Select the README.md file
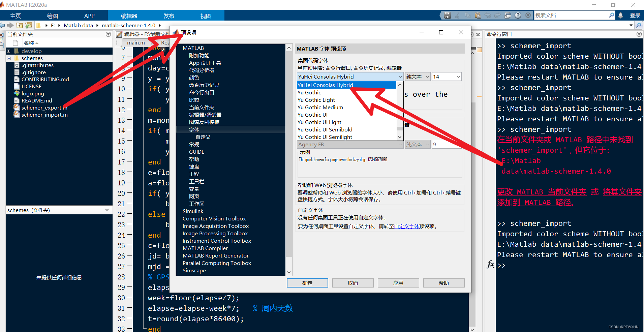 click(37, 101)
